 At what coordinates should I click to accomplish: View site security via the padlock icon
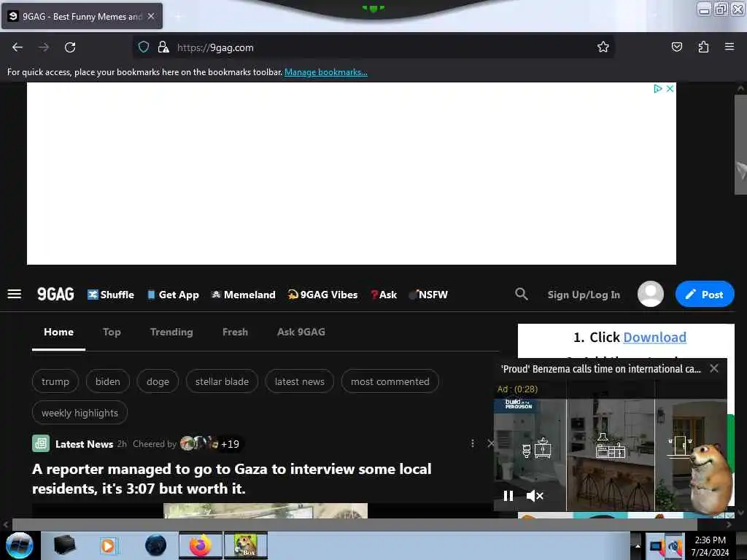tap(163, 47)
